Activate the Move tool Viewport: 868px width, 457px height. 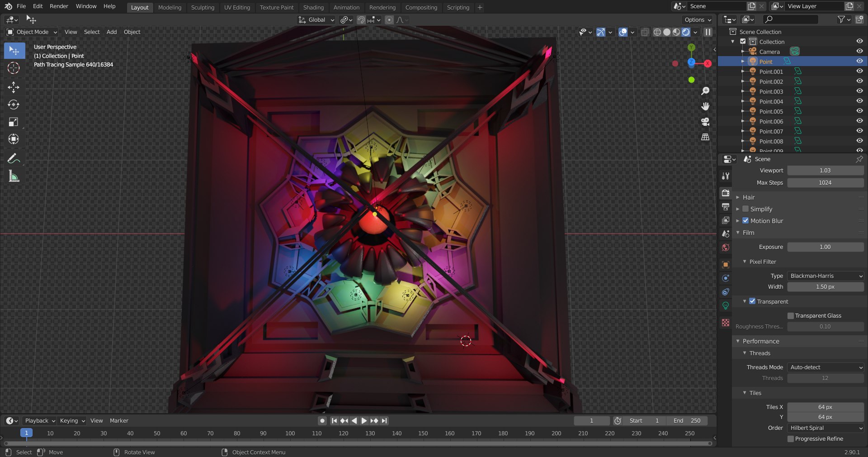pyautogui.click(x=14, y=87)
